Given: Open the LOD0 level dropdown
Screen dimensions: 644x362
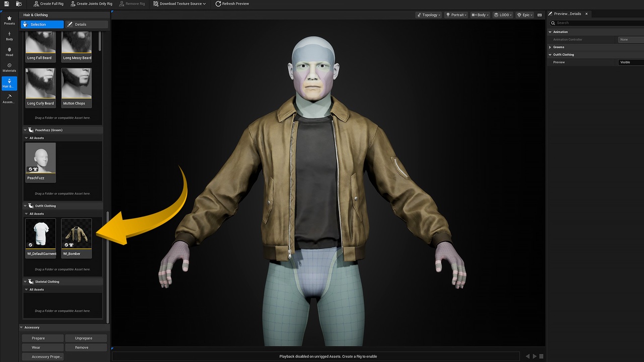Looking at the screenshot, I should point(503,15).
